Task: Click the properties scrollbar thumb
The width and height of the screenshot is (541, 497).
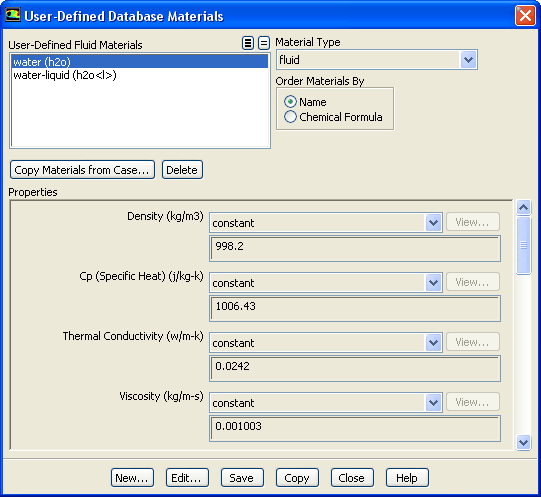Action: click(523, 245)
